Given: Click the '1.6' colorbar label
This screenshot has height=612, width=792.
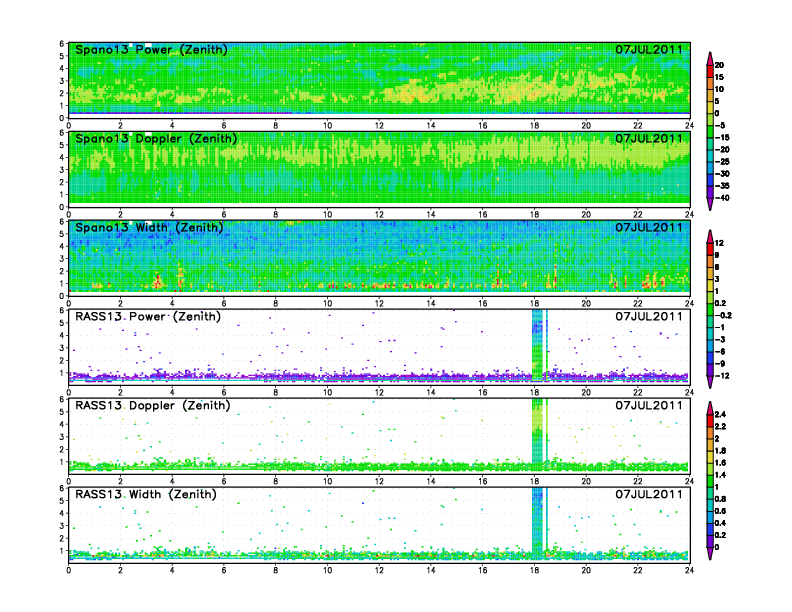Looking at the screenshot, I should pos(721,463).
